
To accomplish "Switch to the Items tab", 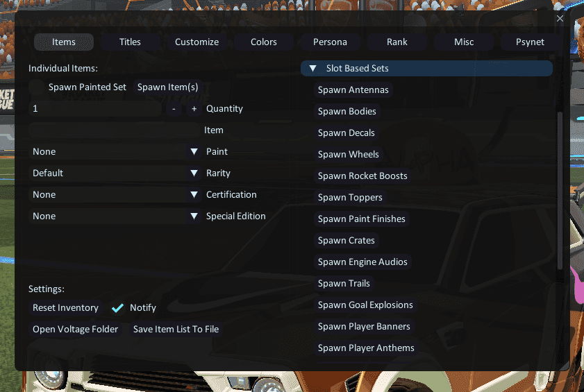I will (x=64, y=42).
